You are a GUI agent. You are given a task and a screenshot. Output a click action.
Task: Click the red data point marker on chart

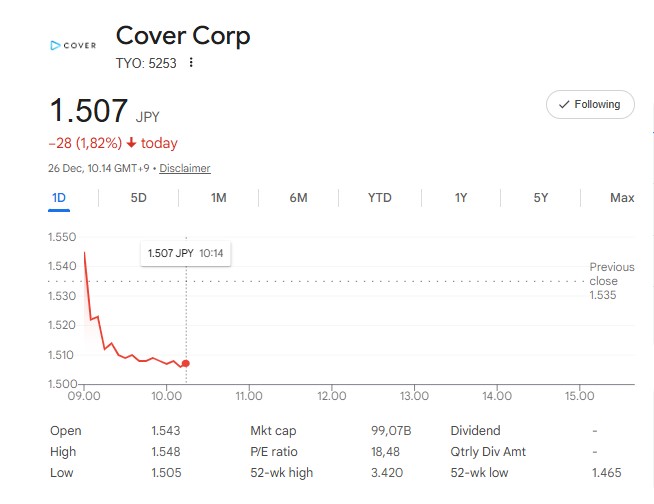[x=186, y=363]
